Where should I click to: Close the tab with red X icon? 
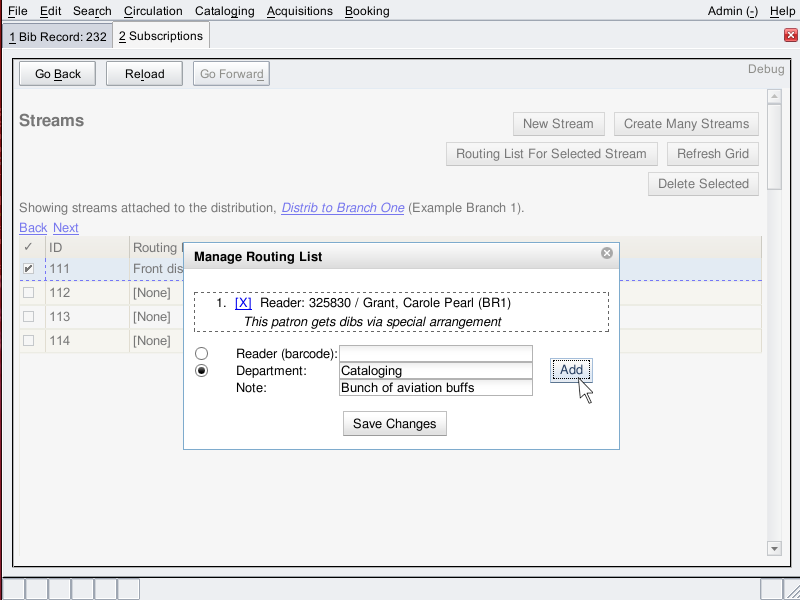790,35
